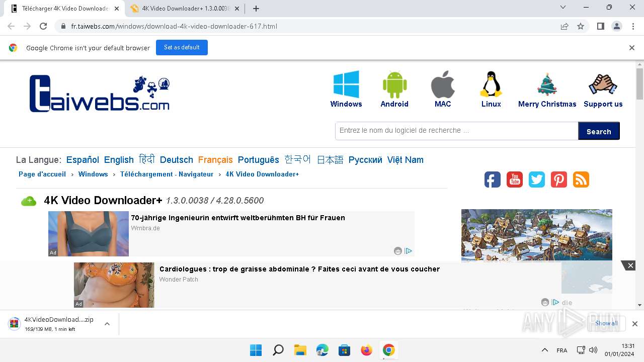644x362 pixels.
Task: Switch language to Korean
Action: point(298,159)
